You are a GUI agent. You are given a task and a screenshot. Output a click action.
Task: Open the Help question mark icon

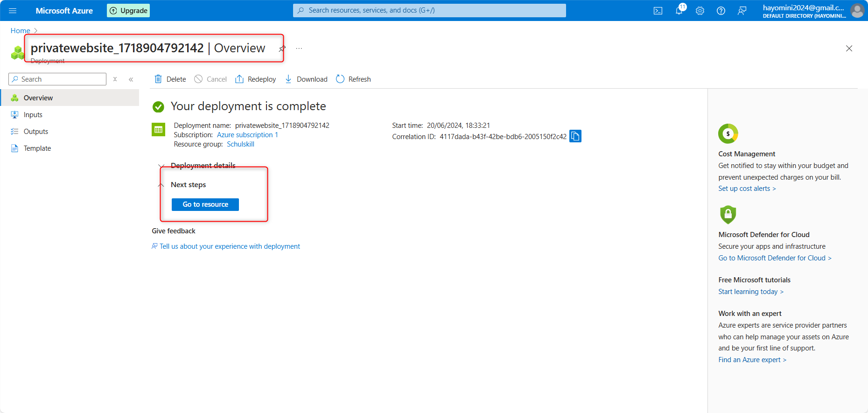coord(721,11)
